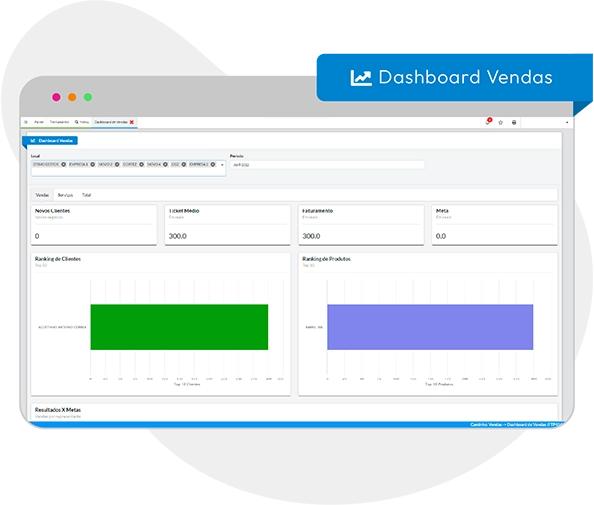Switch to the Serviços tab
Image resolution: width=594 pixels, height=505 pixels.
(65, 195)
